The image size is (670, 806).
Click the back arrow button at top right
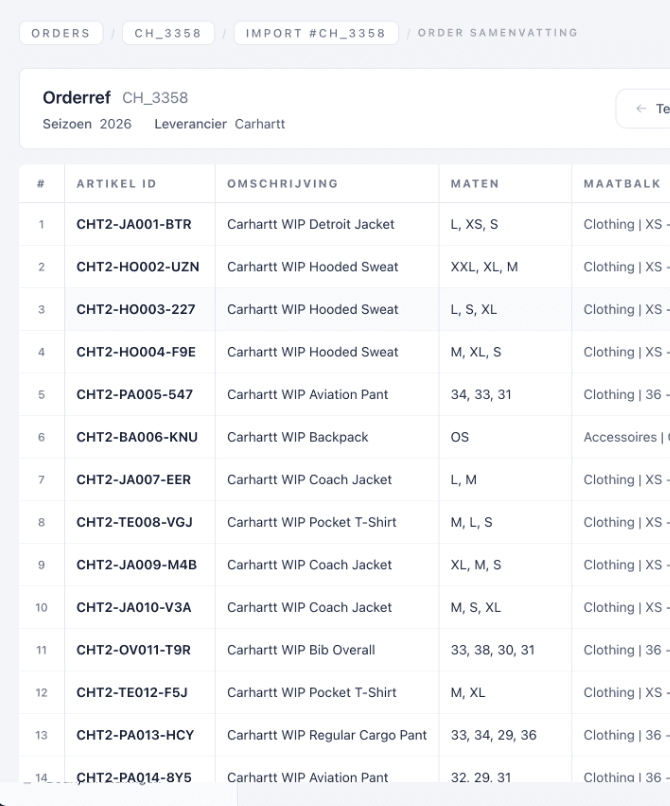pos(643,108)
